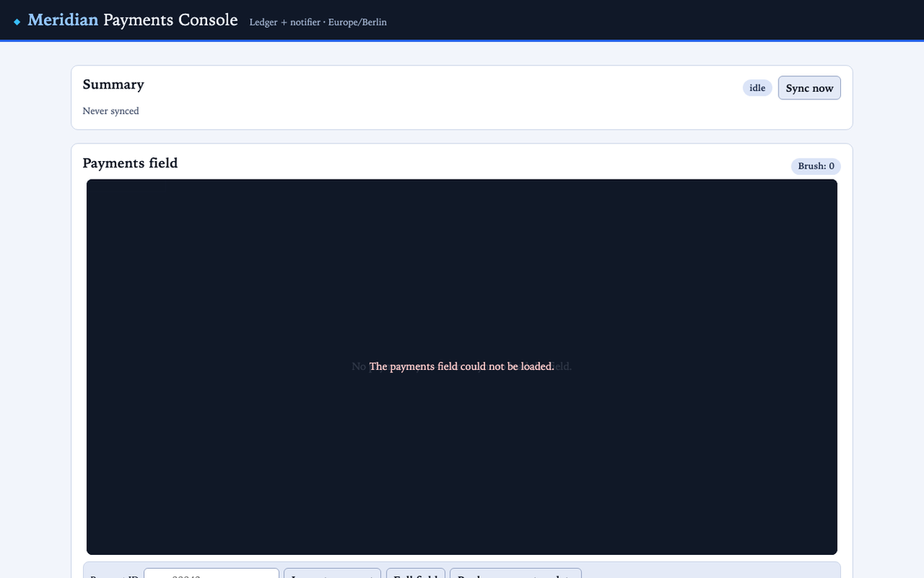Click the Ledger + notifier subtitle
The width and height of the screenshot is (924, 578).
[283, 22]
